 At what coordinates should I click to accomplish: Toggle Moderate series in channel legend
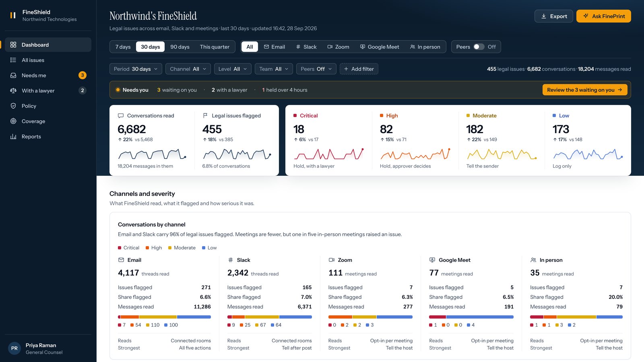click(x=182, y=248)
